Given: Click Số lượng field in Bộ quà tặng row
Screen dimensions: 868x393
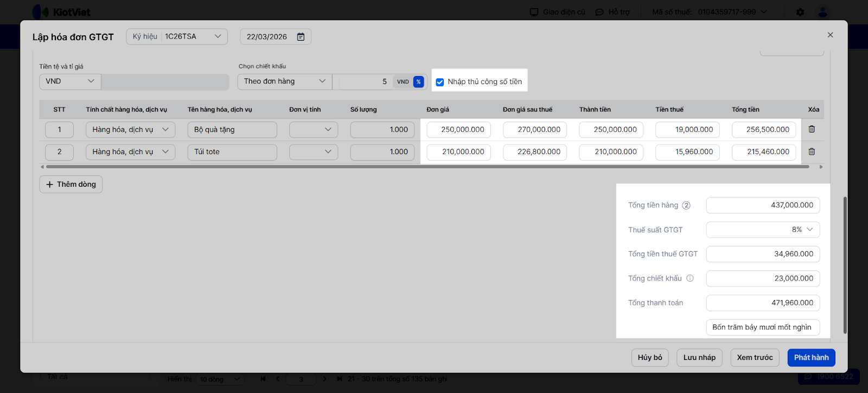Looking at the screenshot, I should 382,130.
